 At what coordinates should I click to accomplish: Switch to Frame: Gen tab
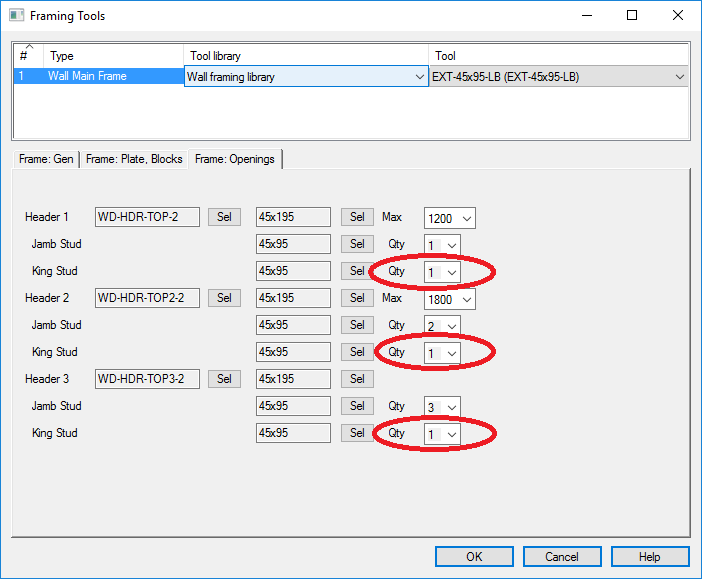coord(47,159)
